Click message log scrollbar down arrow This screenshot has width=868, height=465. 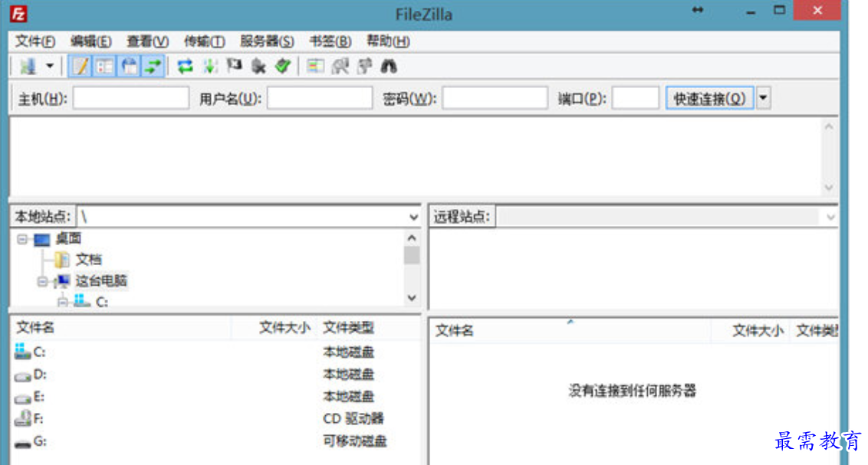click(829, 188)
